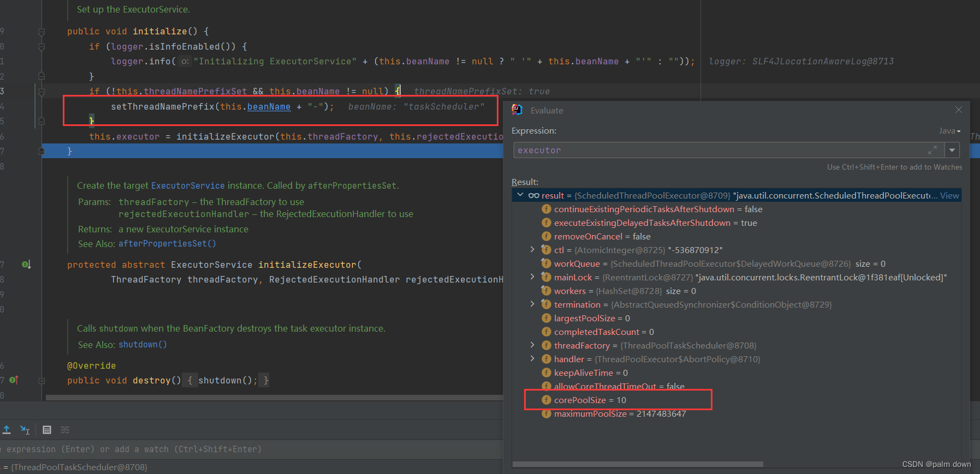Click field icon beside maximumPoolSize
The image size is (980, 474).
546,413
